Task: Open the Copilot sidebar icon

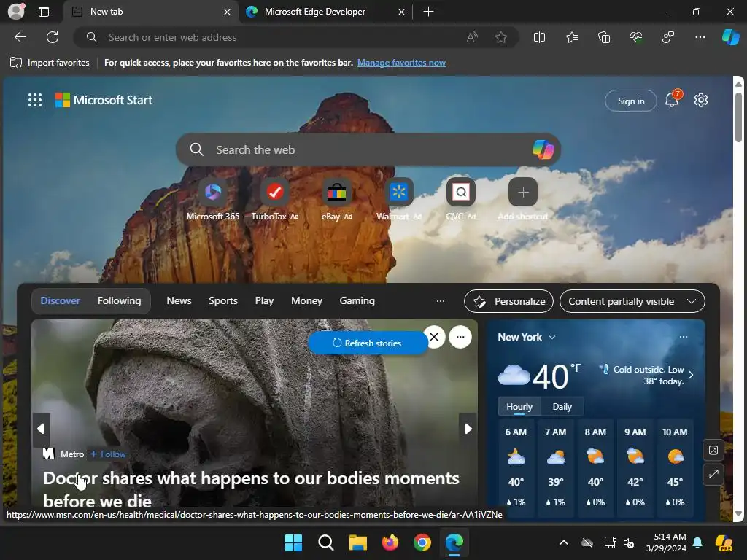Action: click(x=730, y=37)
